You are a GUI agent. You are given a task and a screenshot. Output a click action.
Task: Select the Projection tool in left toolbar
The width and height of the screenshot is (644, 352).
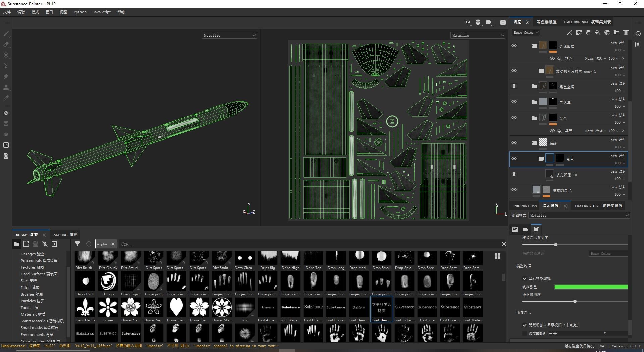coord(6,55)
